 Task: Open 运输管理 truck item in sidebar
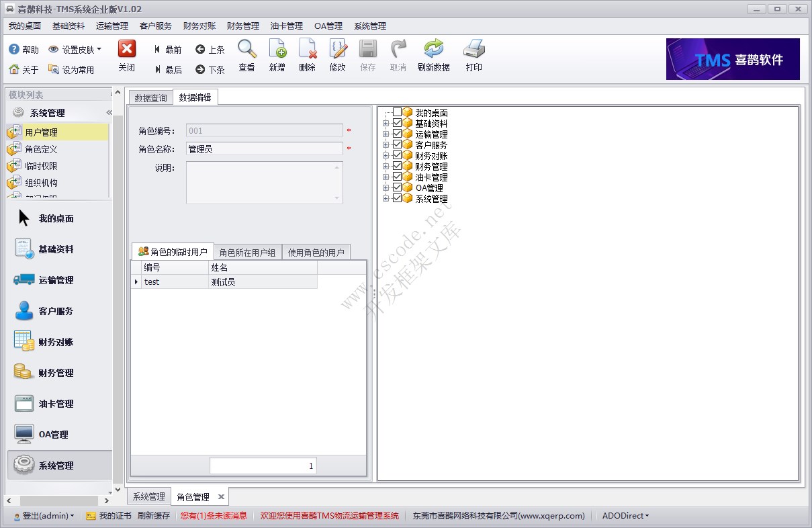point(60,280)
